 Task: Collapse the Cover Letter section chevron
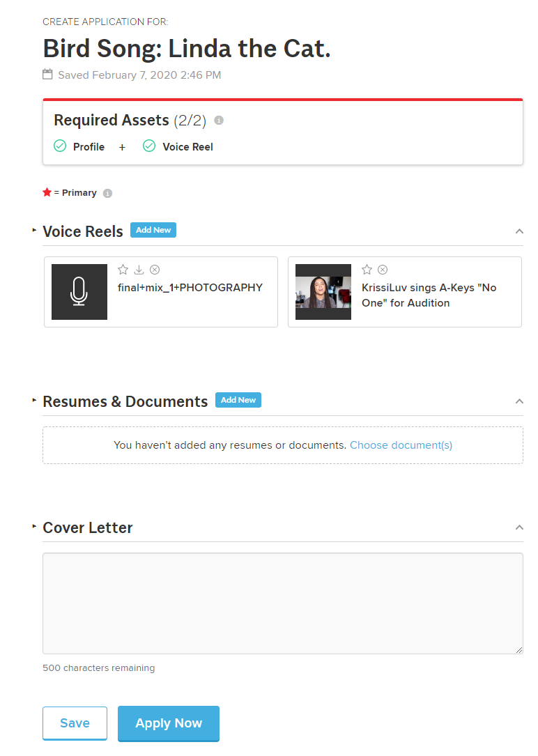pos(519,527)
